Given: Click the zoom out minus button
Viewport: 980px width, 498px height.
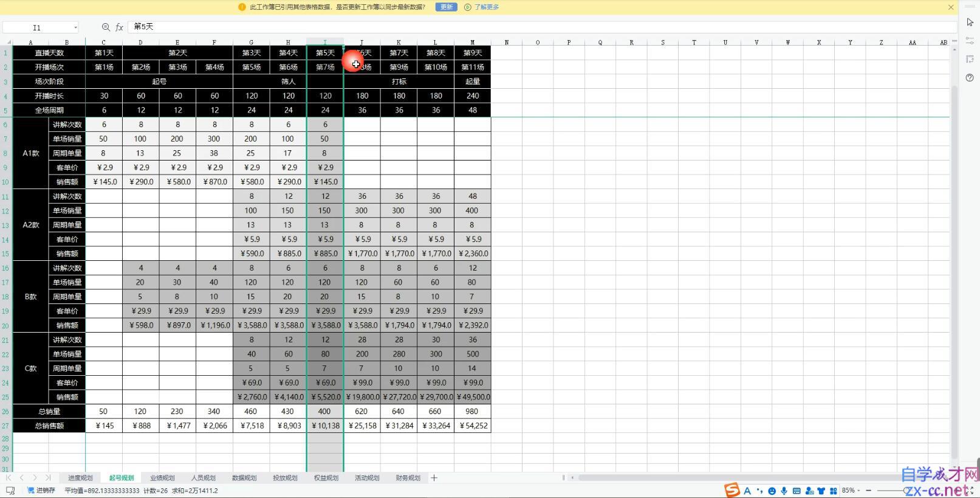Looking at the screenshot, I should 868,490.
